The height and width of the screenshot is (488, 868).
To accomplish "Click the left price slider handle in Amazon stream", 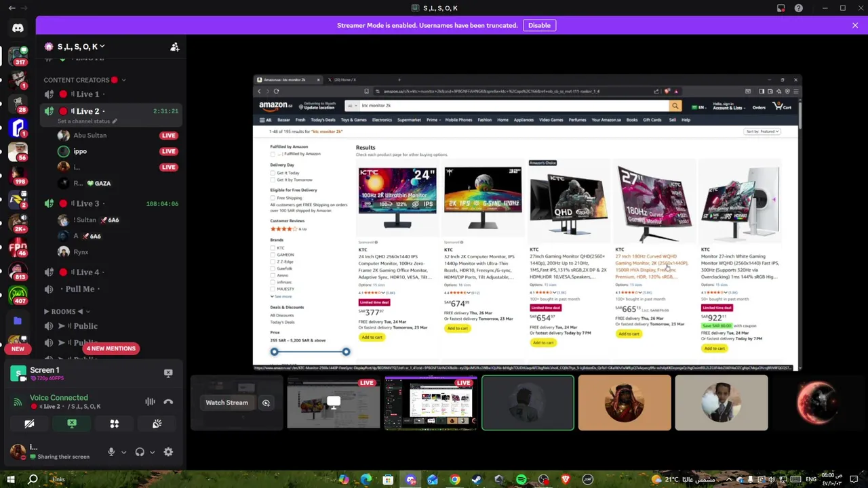I will (274, 352).
